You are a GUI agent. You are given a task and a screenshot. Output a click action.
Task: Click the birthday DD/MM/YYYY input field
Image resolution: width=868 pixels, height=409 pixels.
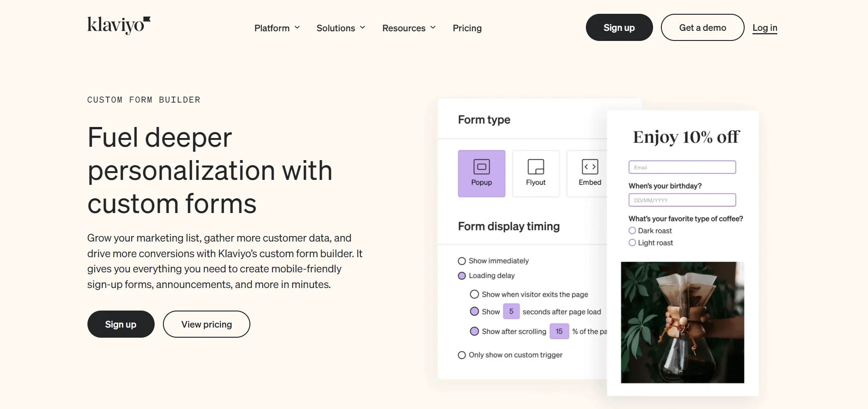click(682, 200)
